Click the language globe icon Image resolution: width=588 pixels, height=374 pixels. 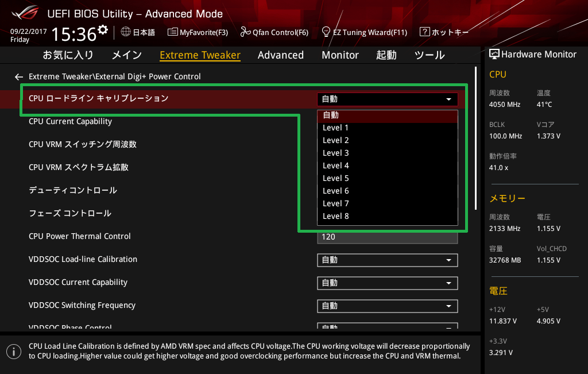coord(126,32)
